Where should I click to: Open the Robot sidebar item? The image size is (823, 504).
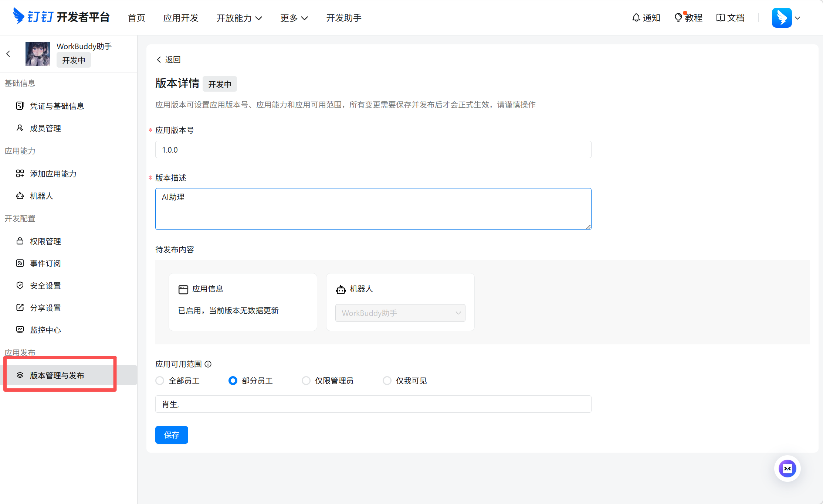(x=41, y=196)
